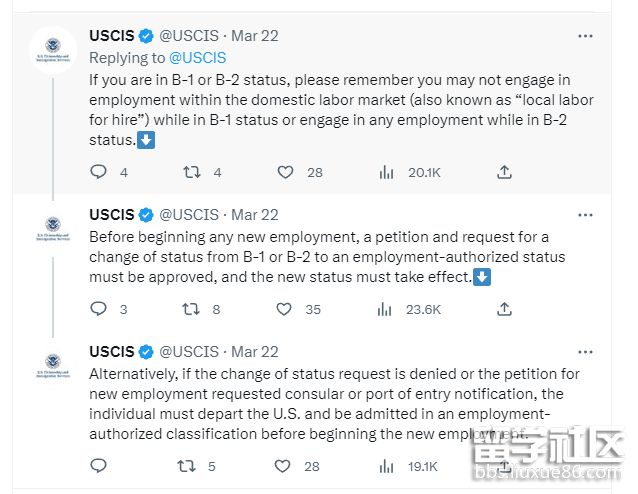This screenshot has height=494, width=638.
Task: Retweet the 'local labor for hire' tweet
Action: point(191,172)
